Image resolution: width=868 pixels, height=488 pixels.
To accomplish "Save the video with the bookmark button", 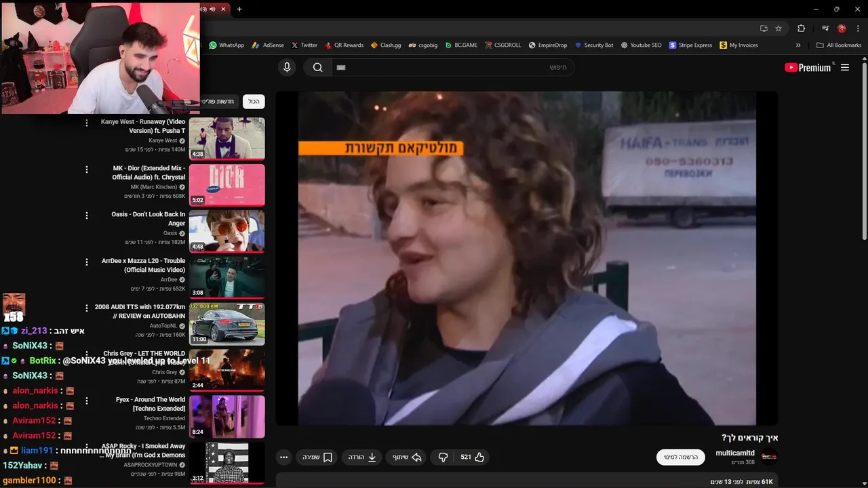I will click(x=317, y=457).
